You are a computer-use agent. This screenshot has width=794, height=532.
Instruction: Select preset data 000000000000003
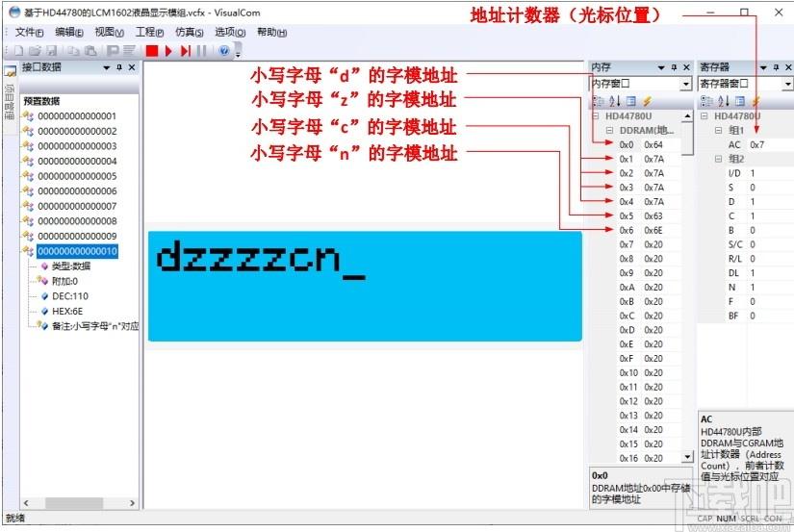coord(77,146)
